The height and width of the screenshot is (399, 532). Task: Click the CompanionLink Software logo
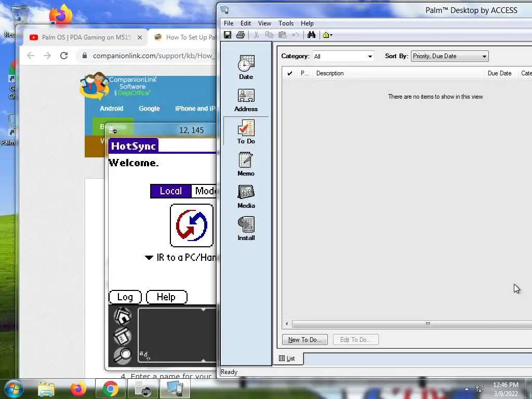tap(117, 86)
